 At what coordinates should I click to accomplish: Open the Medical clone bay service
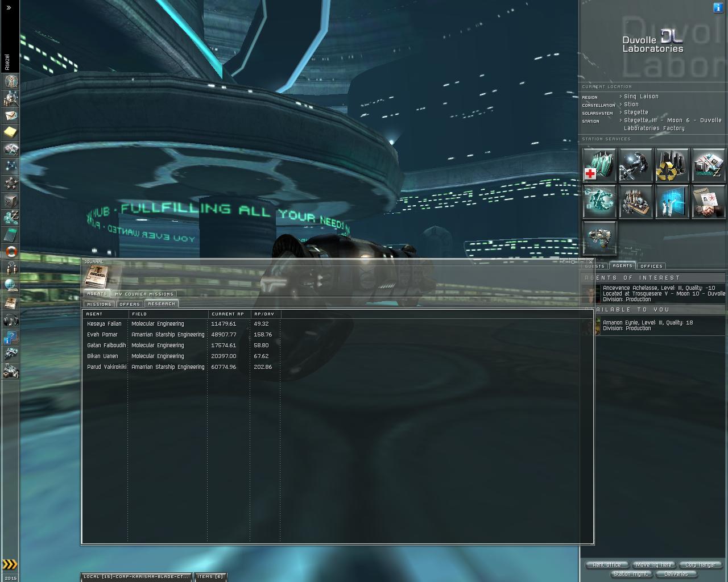pyautogui.click(x=599, y=165)
